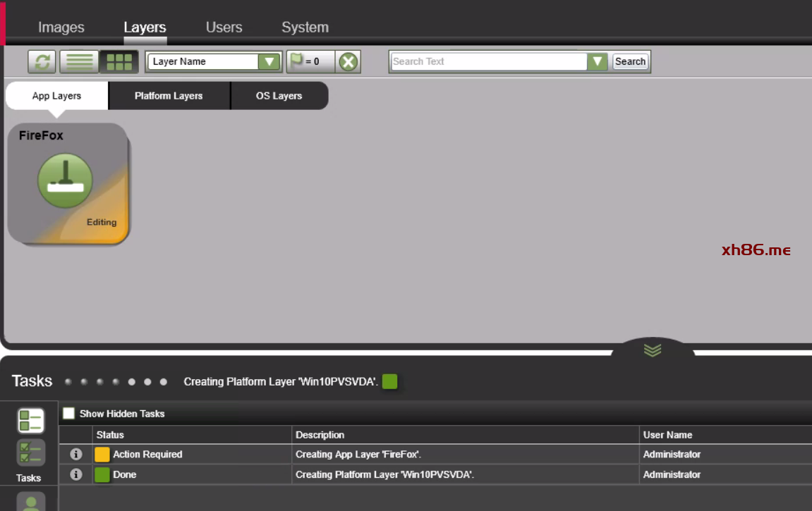The height and width of the screenshot is (511, 812).
Task: Go to the System tab
Action: pyautogui.click(x=305, y=27)
